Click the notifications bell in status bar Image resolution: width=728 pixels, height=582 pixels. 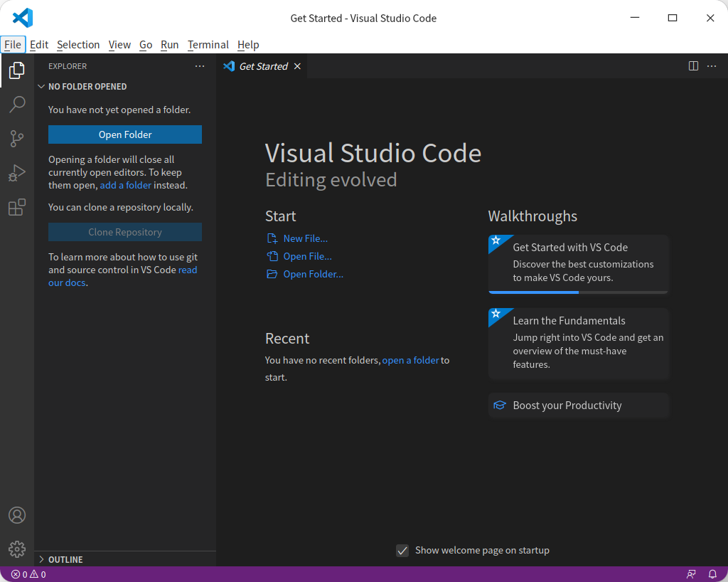[712, 574]
